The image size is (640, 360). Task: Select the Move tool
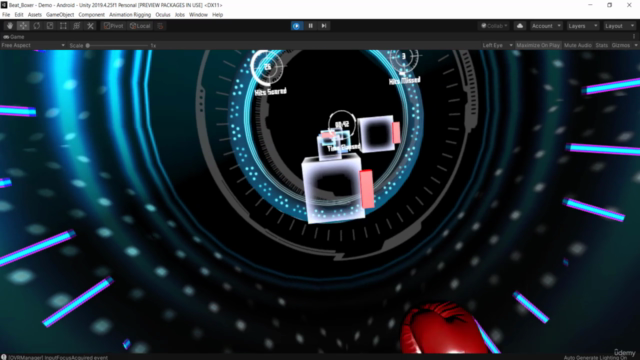coord(23,26)
